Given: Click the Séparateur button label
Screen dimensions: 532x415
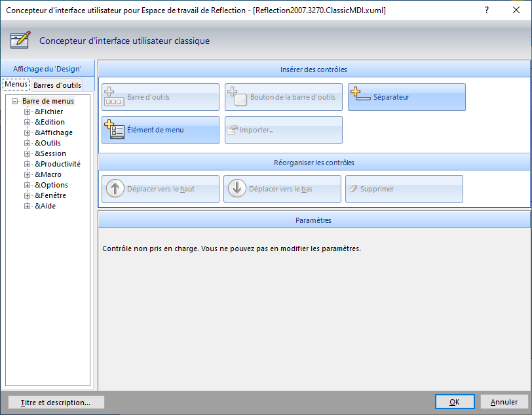Looking at the screenshot, I should 391,97.
